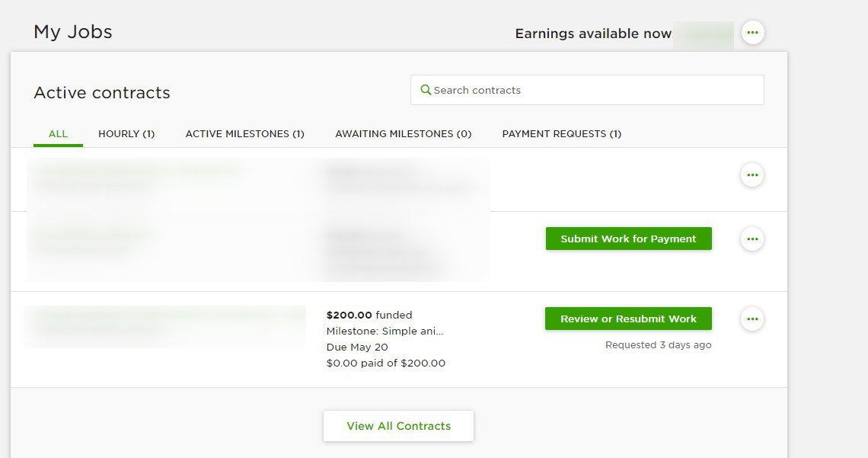Viewport: 868px width, 458px height.
Task: Open the AWAITING MILESTONES (0) tab
Action: (x=403, y=134)
